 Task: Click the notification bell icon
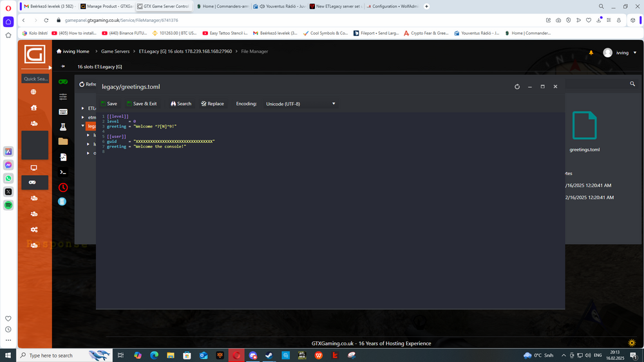(x=591, y=53)
